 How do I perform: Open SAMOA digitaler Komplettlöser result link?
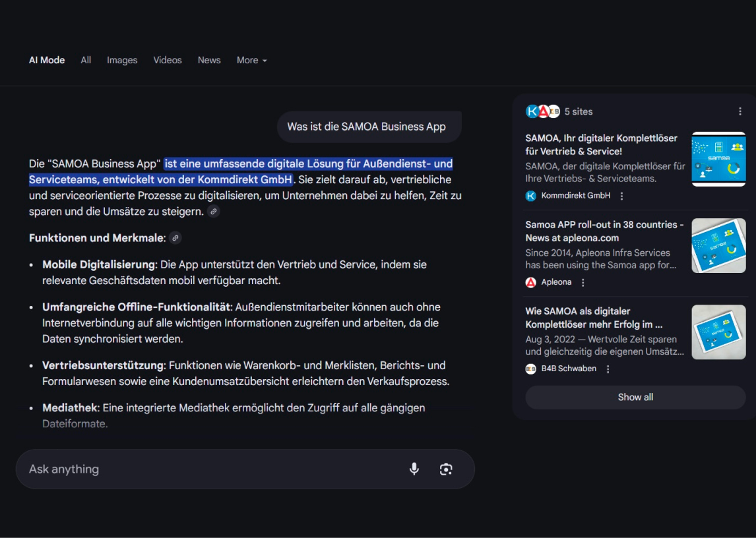tap(601, 144)
